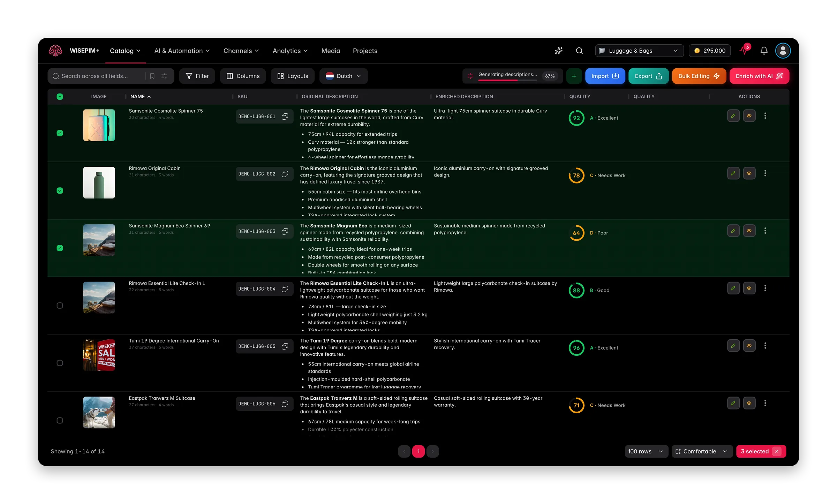This screenshot has width=837, height=504.
Task: Click the SKU column header
Action: click(x=242, y=97)
